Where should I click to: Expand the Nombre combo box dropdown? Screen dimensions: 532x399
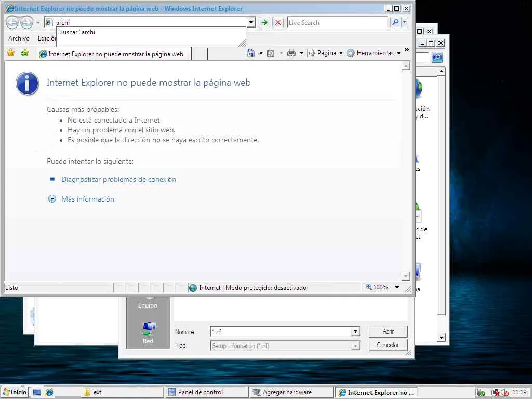[355, 331]
